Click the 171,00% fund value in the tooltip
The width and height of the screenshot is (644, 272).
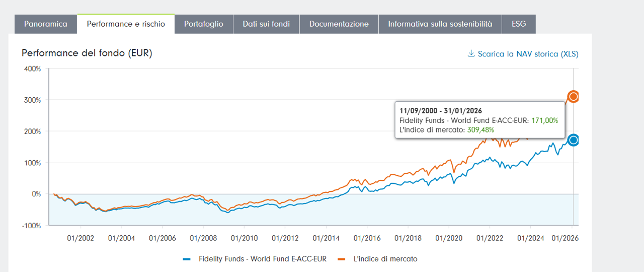tap(544, 120)
